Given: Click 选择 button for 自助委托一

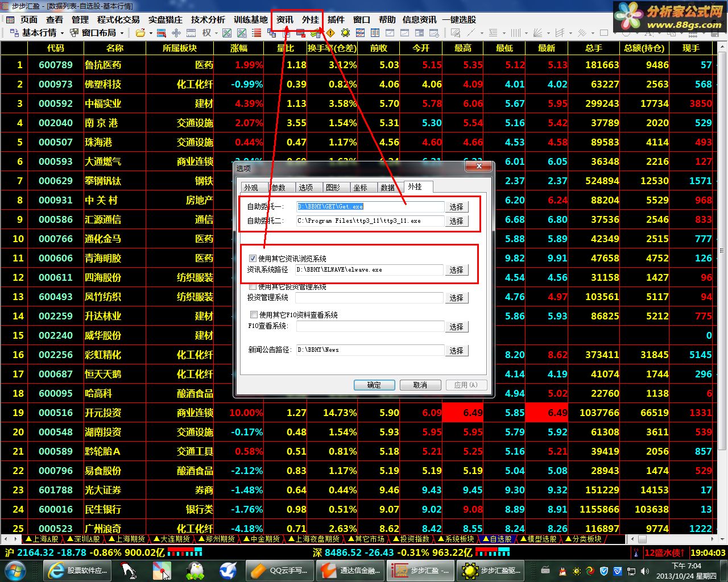Looking at the screenshot, I should (x=456, y=206).
